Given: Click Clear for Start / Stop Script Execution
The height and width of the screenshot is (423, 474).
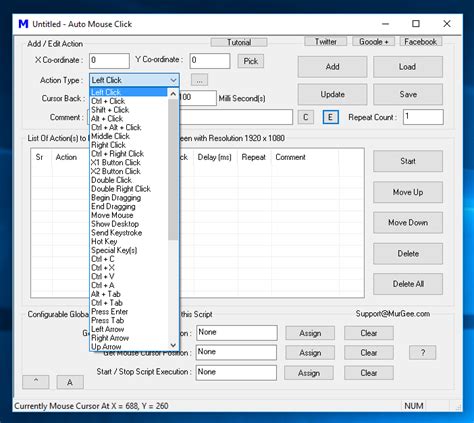Looking at the screenshot, I should 369,373.
